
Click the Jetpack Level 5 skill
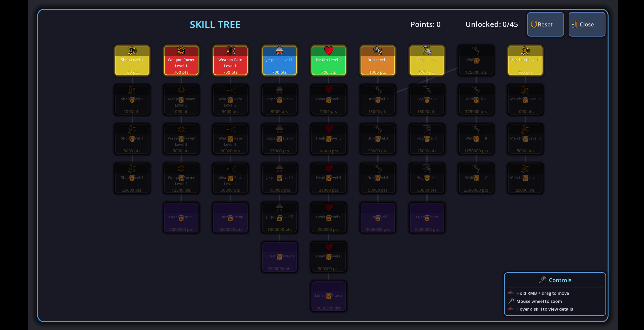tap(279, 218)
